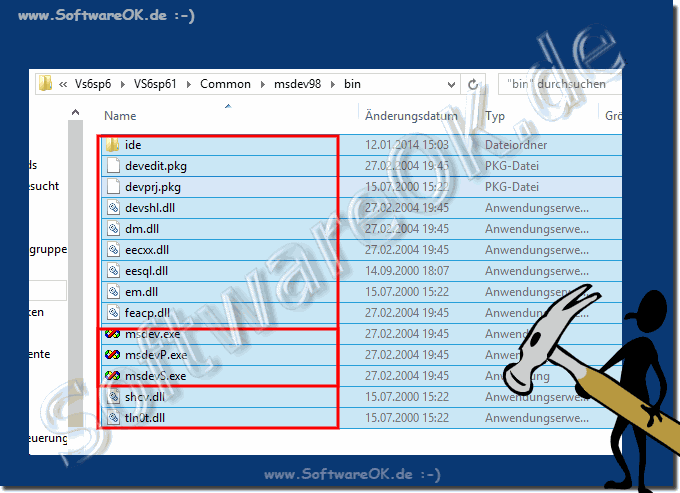Expand the arrow after Vs6sp6
680x493 pixels.
click(123, 85)
